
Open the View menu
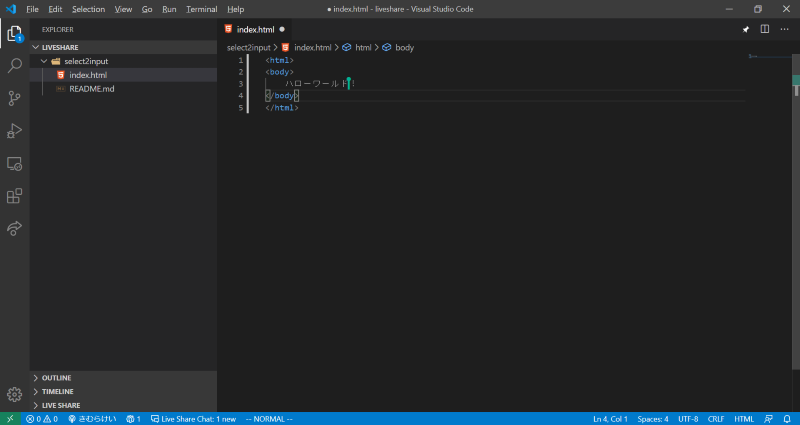point(123,9)
